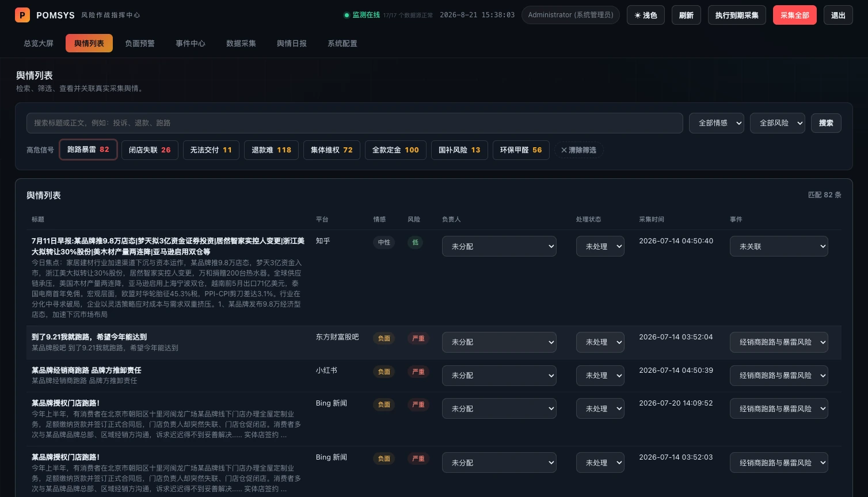Toggle the 集体维权 72 signal filter
This screenshot has height=497, width=868.
coord(332,150)
